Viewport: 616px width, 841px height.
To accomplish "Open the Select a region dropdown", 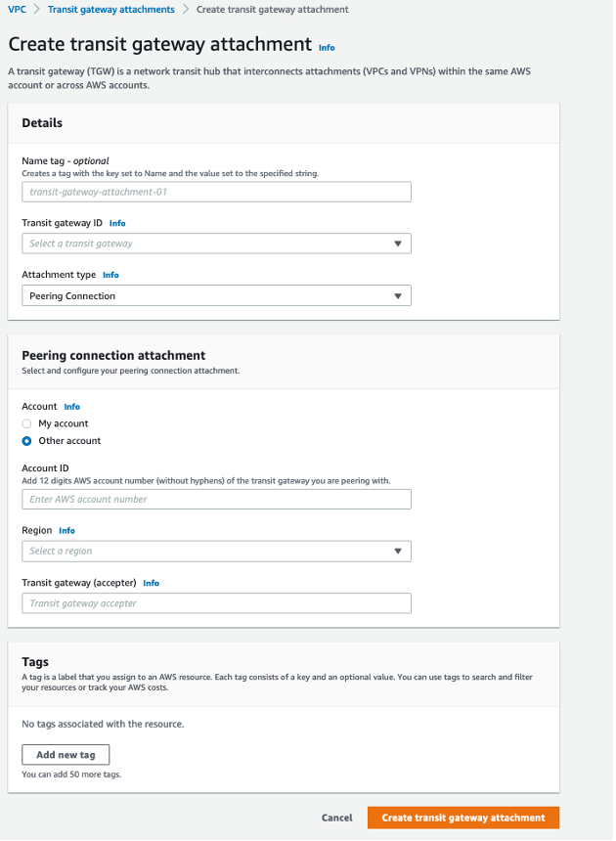I will point(216,552).
